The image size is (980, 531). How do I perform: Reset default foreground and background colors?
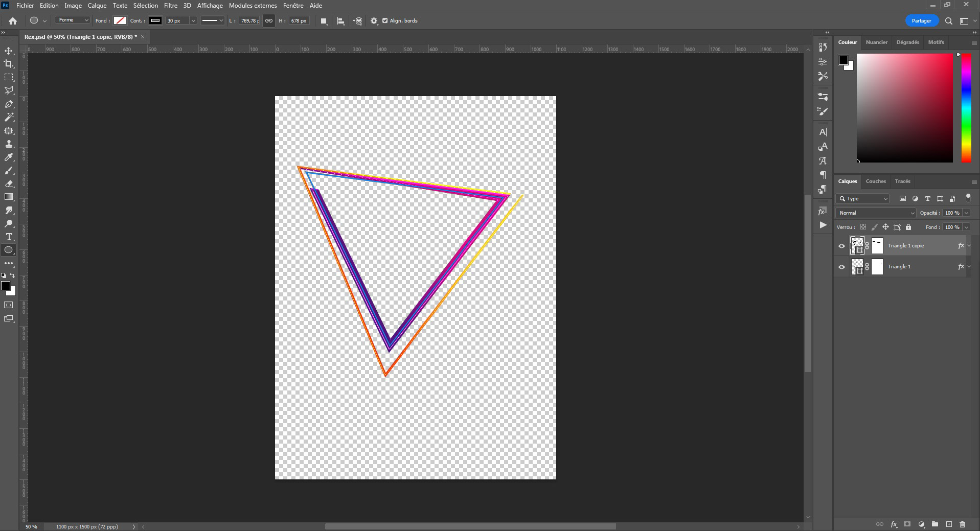tap(4, 275)
